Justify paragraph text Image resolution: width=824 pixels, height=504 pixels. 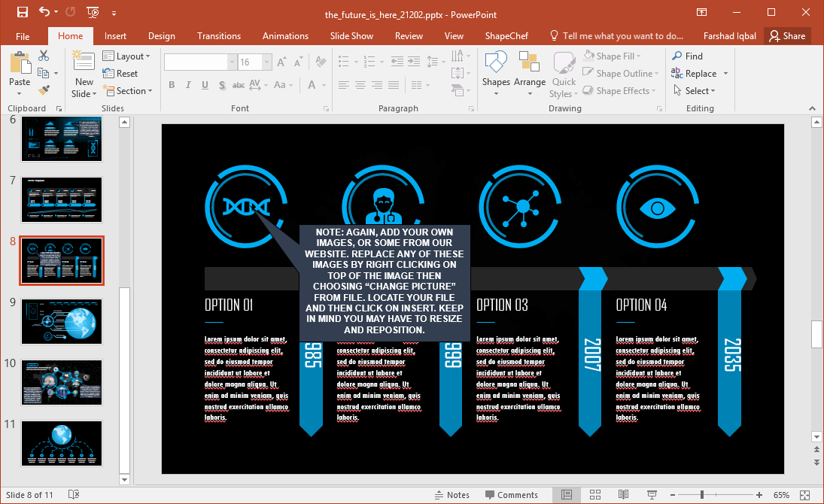click(x=394, y=84)
